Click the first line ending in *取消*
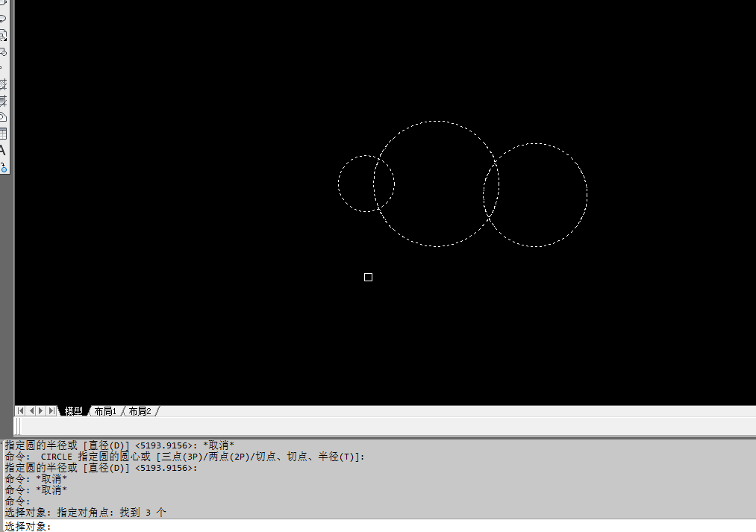756x532 pixels. [x=119, y=445]
